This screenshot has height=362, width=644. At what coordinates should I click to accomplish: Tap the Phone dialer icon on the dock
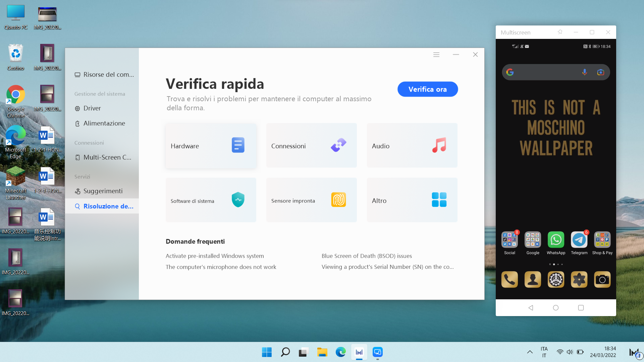pos(509,279)
